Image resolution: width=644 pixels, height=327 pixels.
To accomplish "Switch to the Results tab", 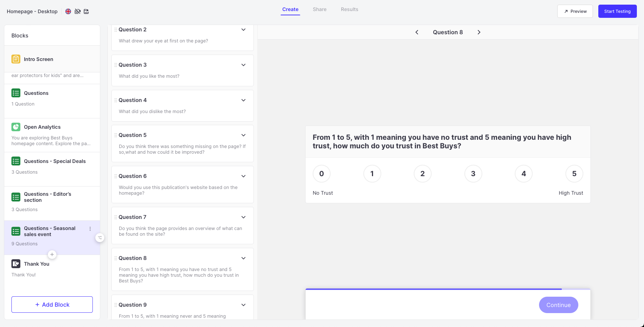I will tap(349, 10).
